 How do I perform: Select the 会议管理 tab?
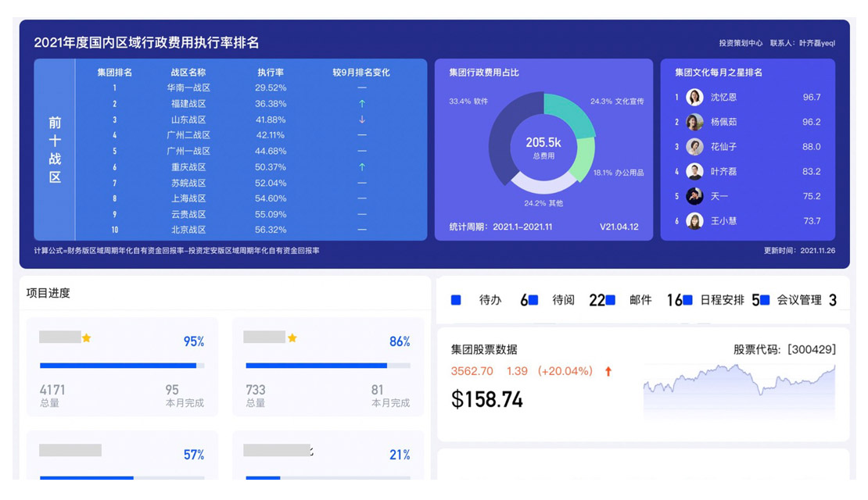[x=798, y=300]
